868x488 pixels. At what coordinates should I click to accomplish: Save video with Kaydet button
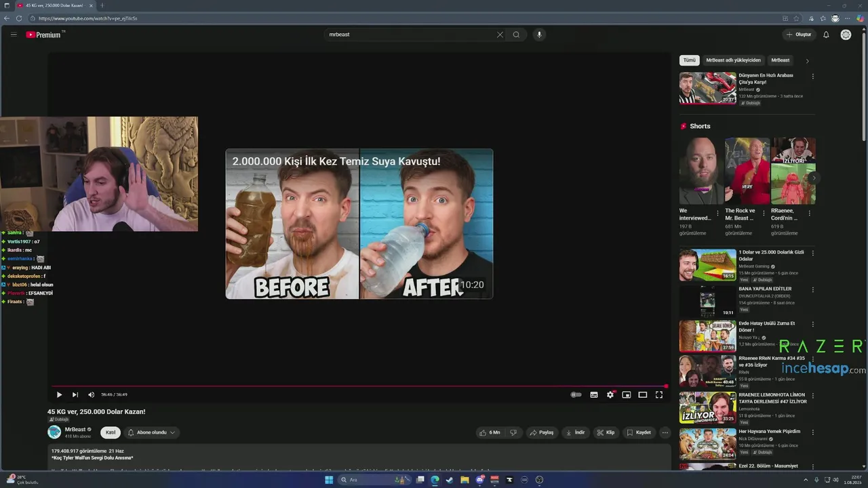coord(639,432)
